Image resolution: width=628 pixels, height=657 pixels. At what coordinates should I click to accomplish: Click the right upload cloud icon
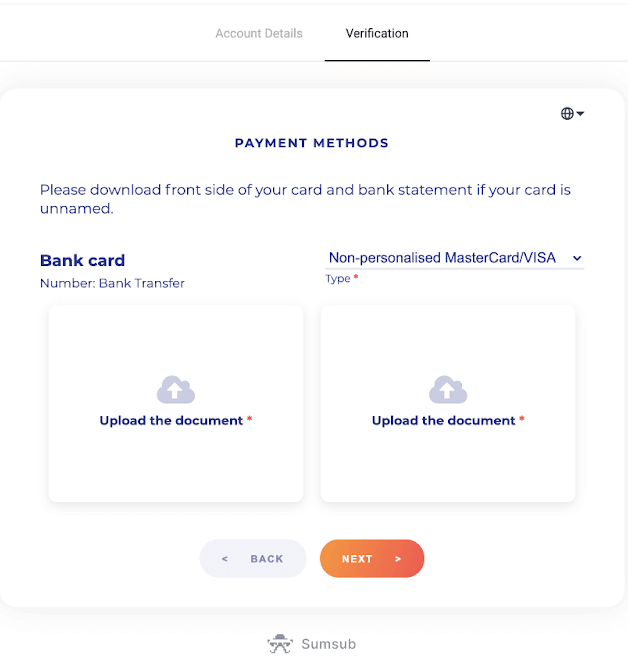click(x=448, y=389)
